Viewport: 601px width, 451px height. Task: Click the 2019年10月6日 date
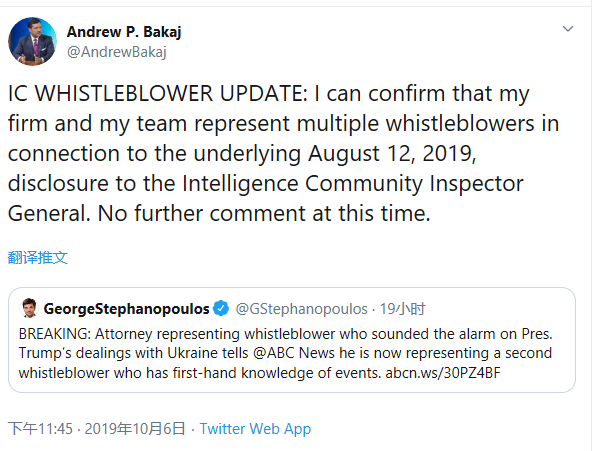point(136,428)
